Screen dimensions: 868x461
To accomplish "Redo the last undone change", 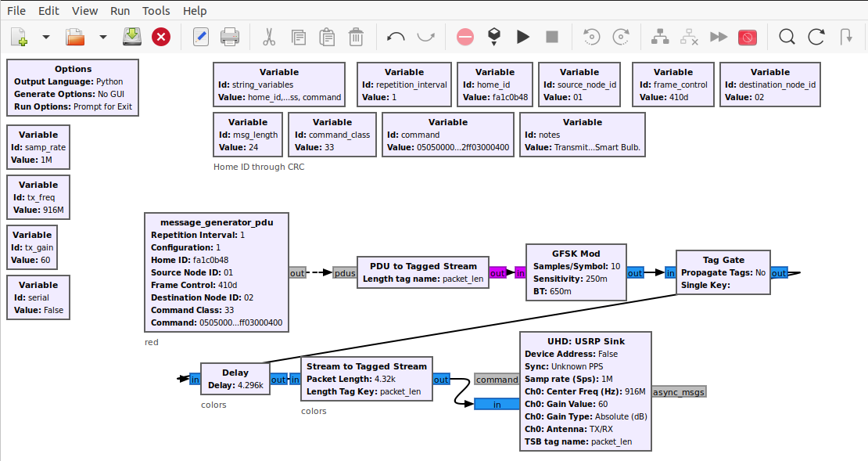I will [425, 37].
